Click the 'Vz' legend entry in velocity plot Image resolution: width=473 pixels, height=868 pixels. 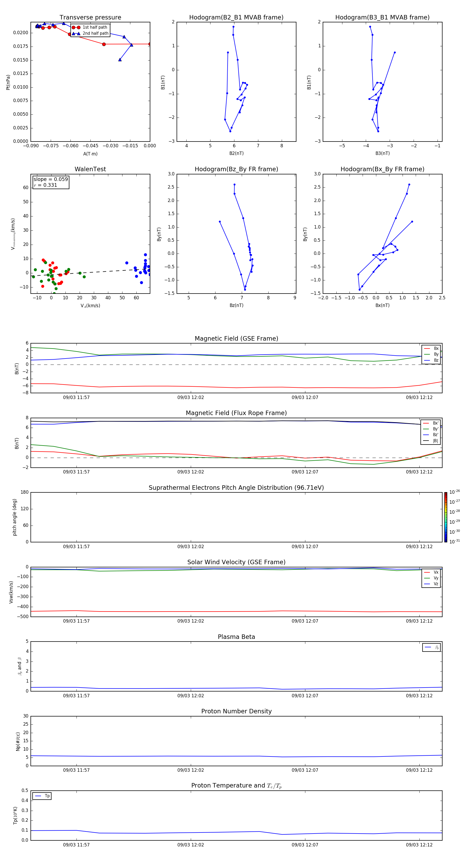pyautogui.click(x=431, y=584)
